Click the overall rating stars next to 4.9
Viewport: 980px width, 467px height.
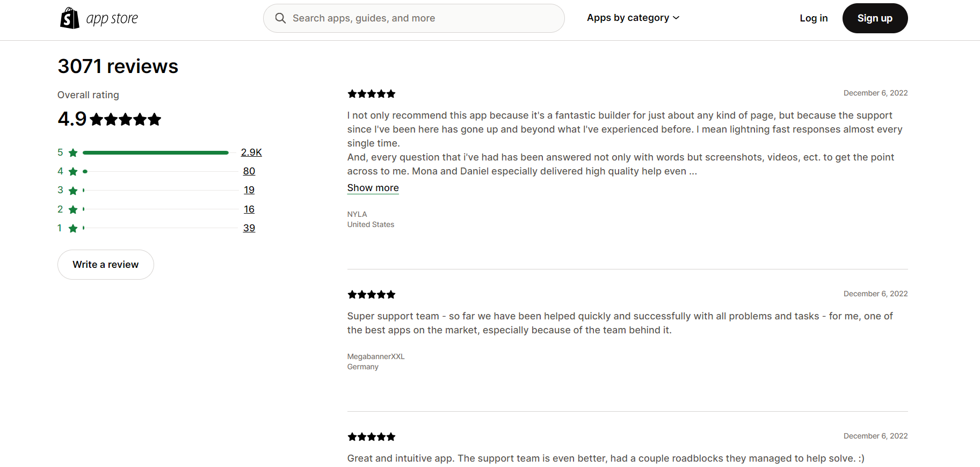click(x=126, y=119)
